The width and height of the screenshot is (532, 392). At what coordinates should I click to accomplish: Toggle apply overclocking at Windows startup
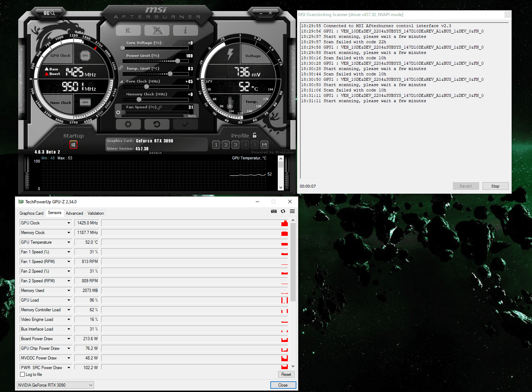click(x=73, y=145)
